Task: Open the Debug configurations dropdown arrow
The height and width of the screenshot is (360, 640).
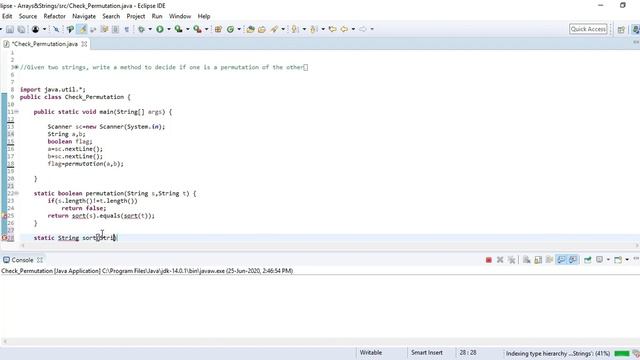Action: 150,29
